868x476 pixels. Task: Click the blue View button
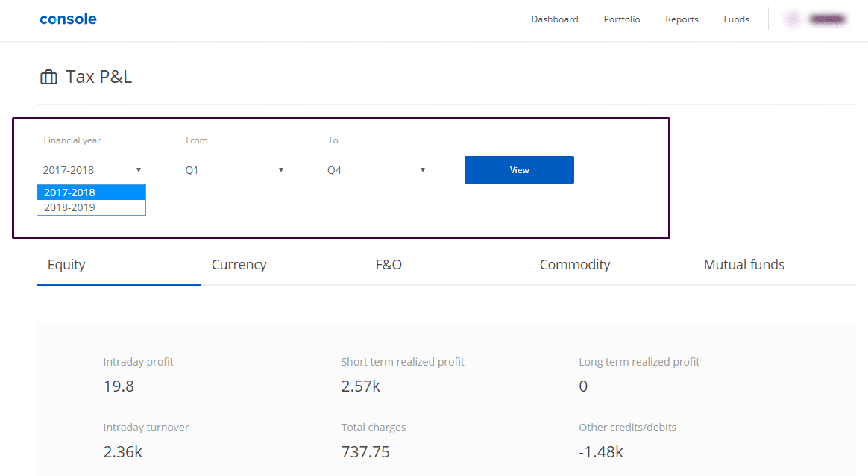pyautogui.click(x=519, y=169)
